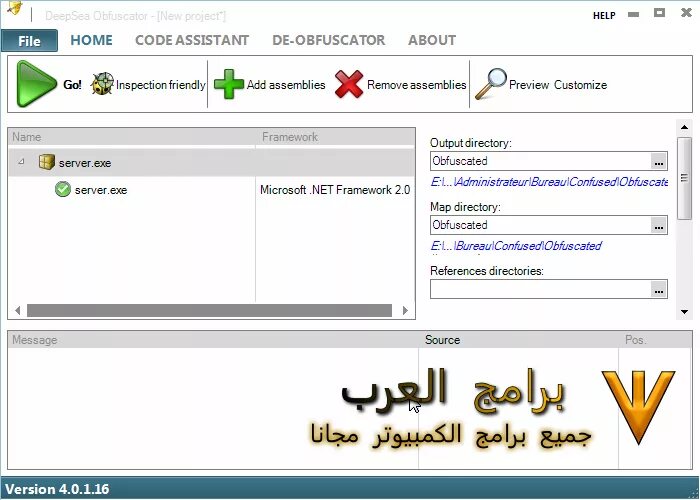700x500 pixels.
Task: Minimize the DeepSea Obfuscator window
Action: pos(633,15)
